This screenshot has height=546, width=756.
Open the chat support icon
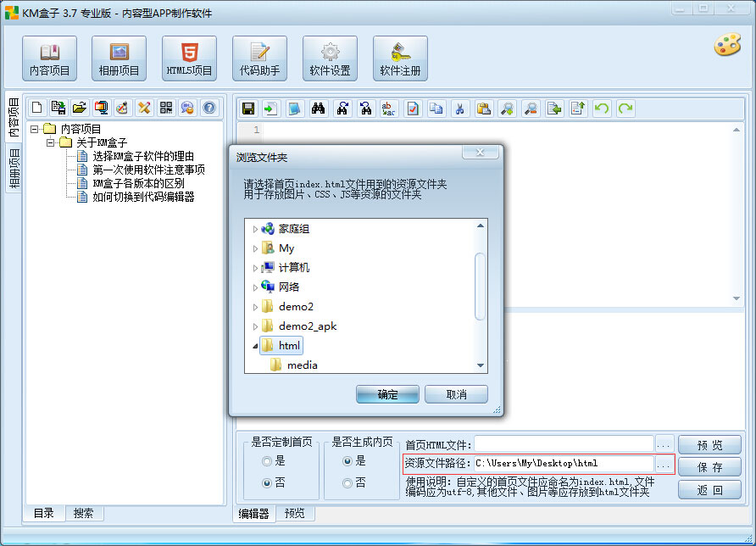[x=187, y=108]
